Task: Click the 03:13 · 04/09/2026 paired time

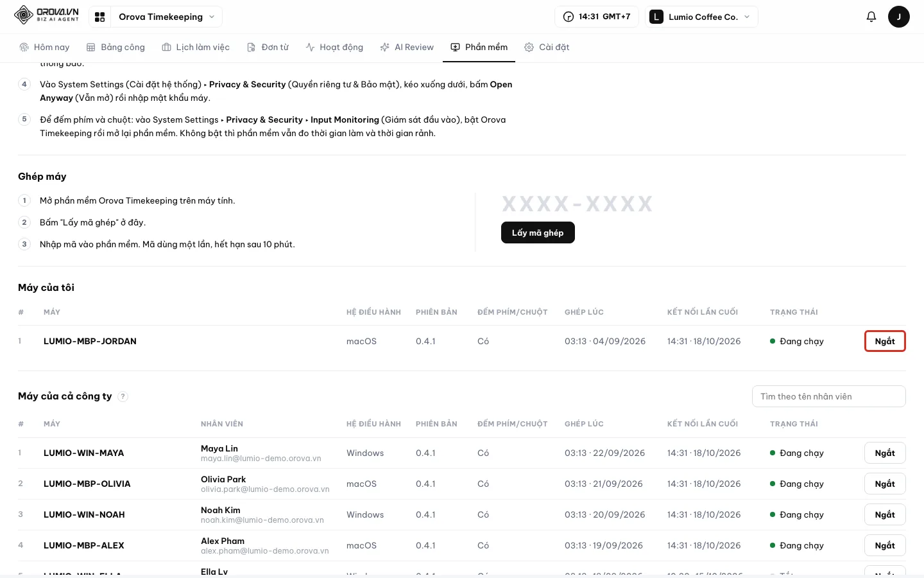Action: tap(605, 341)
